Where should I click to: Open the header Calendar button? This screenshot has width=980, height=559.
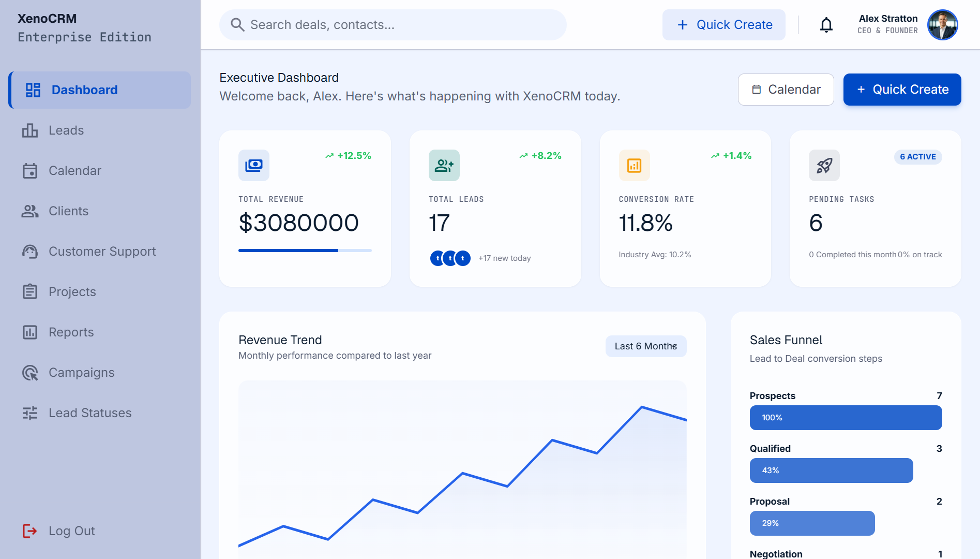coord(786,90)
